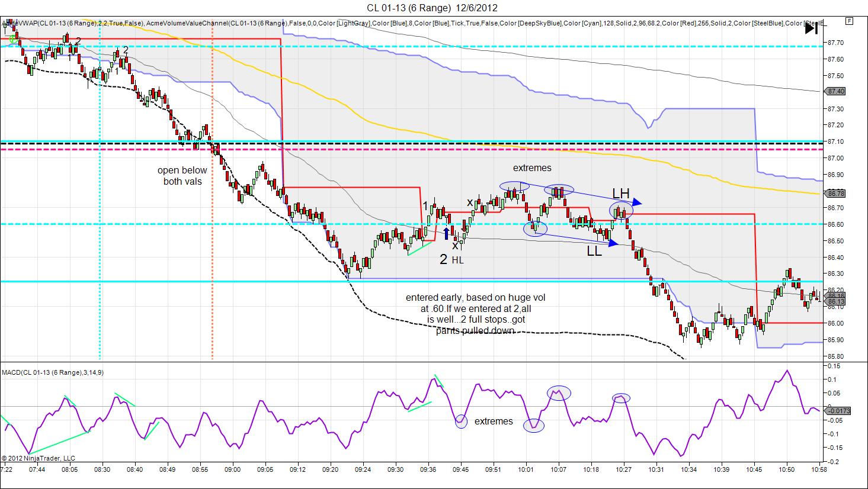Select the 86.78 yellow price marker

click(836, 194)
